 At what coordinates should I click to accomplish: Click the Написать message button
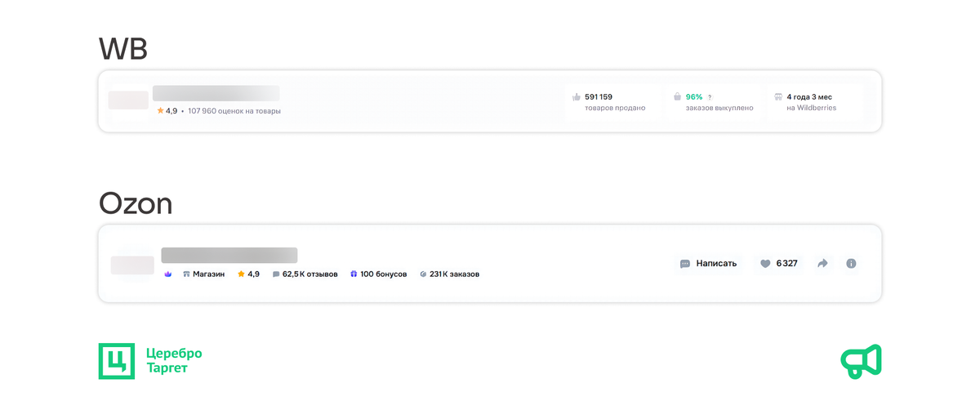[x=709, y=263]
